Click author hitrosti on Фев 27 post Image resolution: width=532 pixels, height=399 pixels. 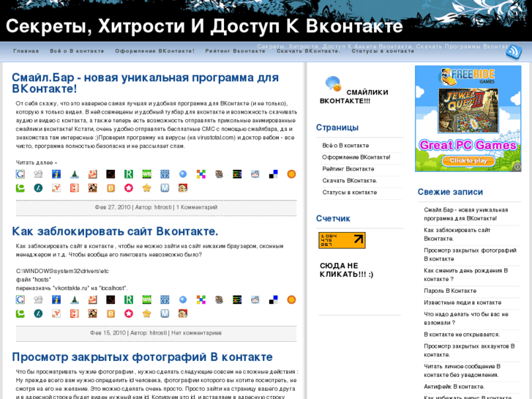tap(163, 207)
